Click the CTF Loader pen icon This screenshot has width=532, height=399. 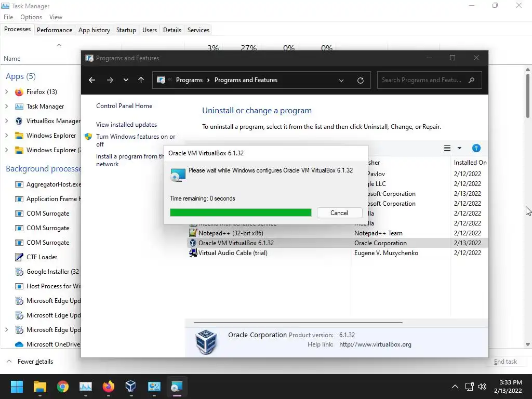[19, 257]
